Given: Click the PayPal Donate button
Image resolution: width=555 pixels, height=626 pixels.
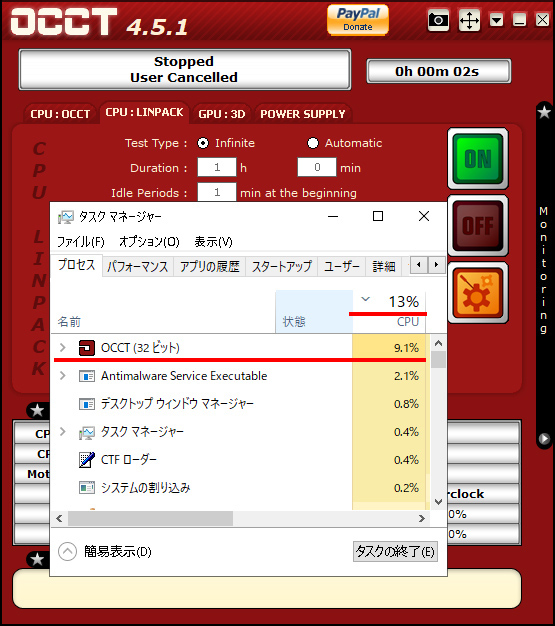Looking at the screenshot, I should (x=358, y=20).
